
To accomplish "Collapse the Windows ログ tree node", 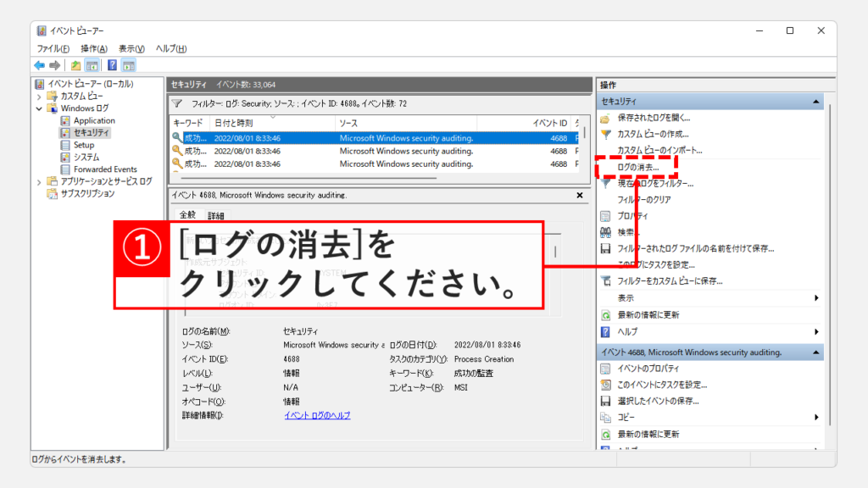I will 39,108.
